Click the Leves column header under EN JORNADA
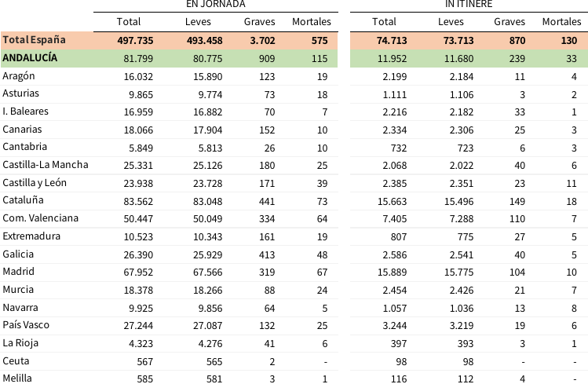The image size is (588, 384). [x=199, y=22]
